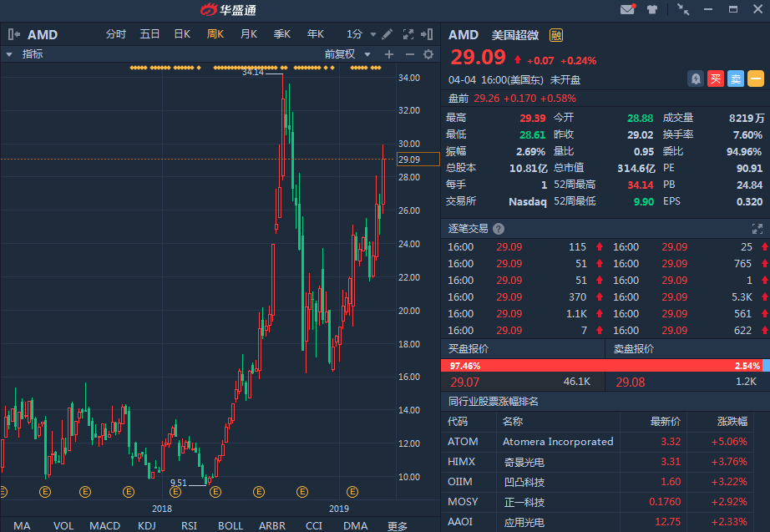Click the margin (融) badge
The image size is (770, 532).
point(556,35)
